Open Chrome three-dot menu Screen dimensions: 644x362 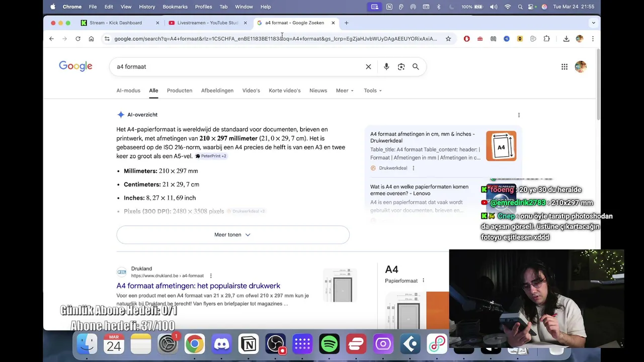coord(593,39)
